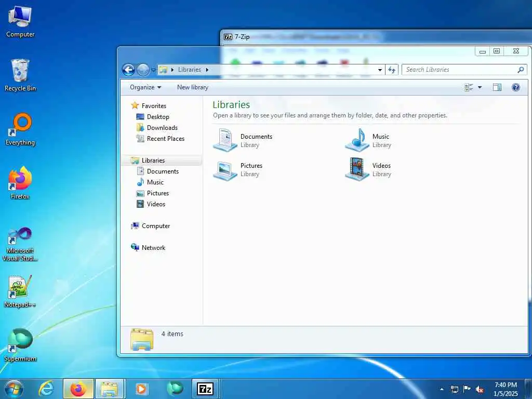Open the address bar history dropdown
This screenshot has height=399, width=532.
click(x=380, y=70)
